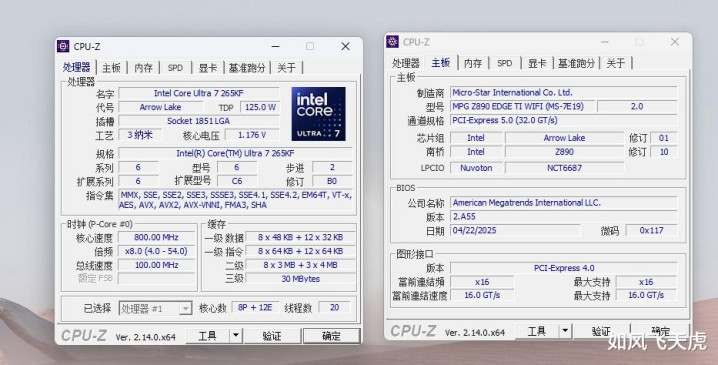Open the 内存 tab in left CPU-Z window

143,68
